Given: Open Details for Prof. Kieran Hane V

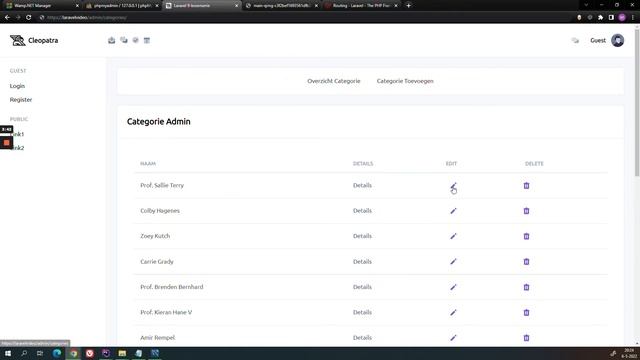Looking at the screenshot, I should click(x=362, y=312).
